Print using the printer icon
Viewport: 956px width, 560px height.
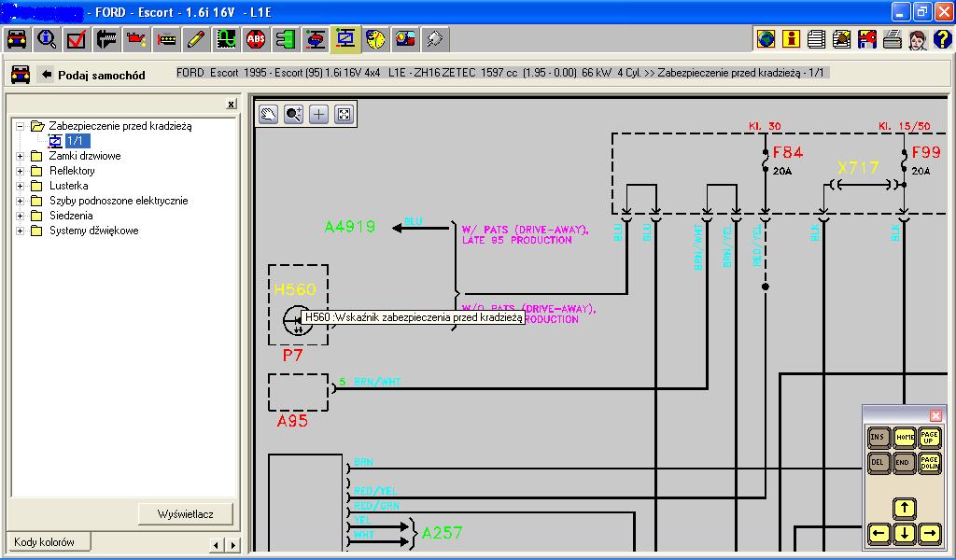(x=892, y=39)
